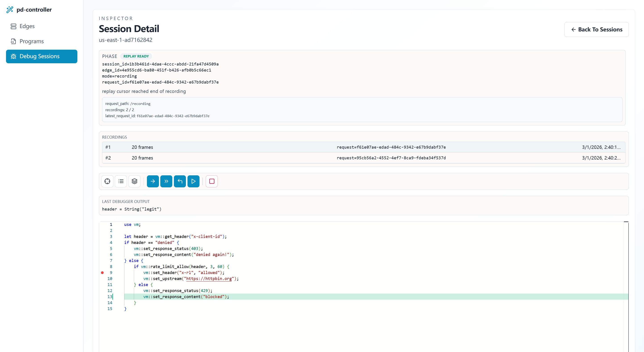Click latest_request_id value text

tap(173, 116)
